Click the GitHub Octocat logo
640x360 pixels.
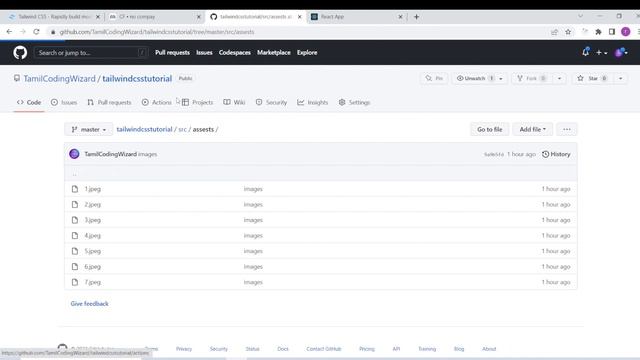pos(20,53)
